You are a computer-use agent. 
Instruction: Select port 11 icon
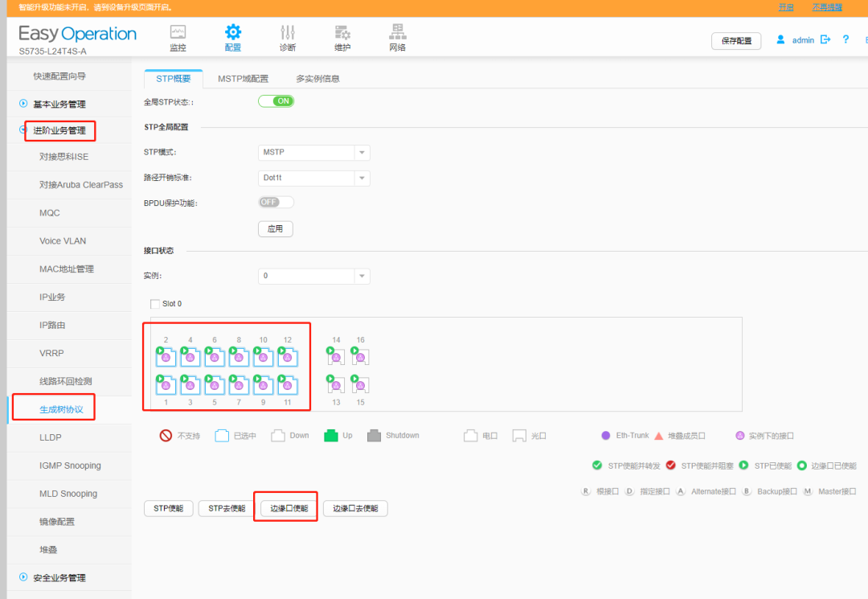click(287, 385)
